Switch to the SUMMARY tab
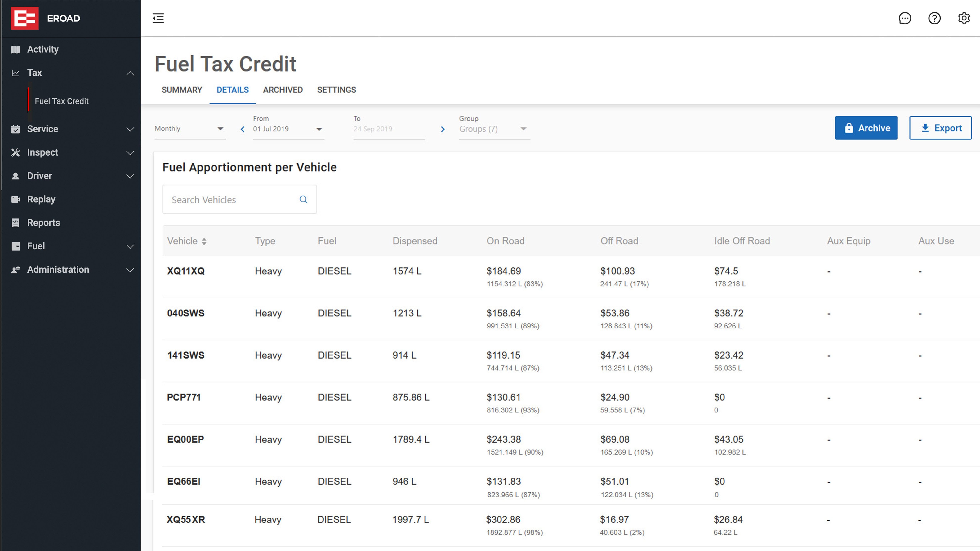This screenshot has height=551, width=980. pos(182,90)
